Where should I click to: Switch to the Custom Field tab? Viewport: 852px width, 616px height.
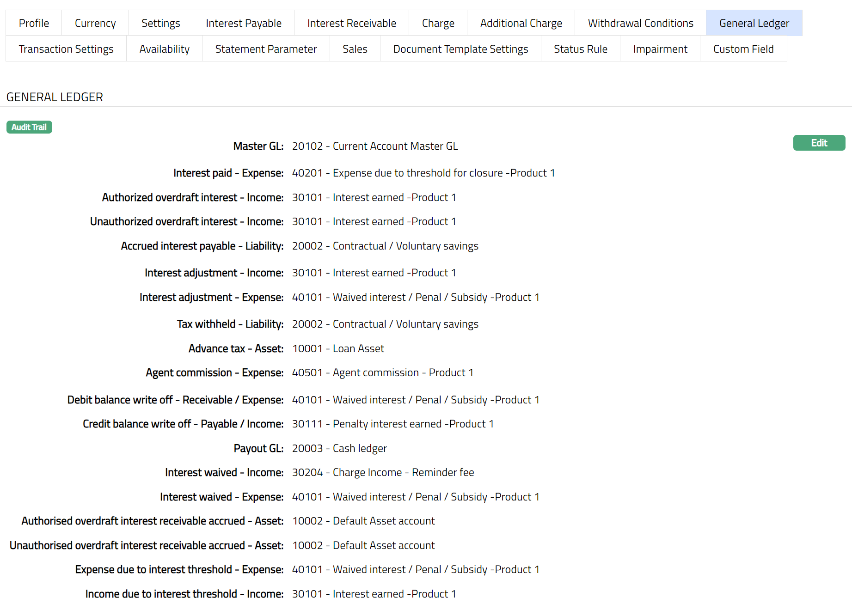(743, 49)
